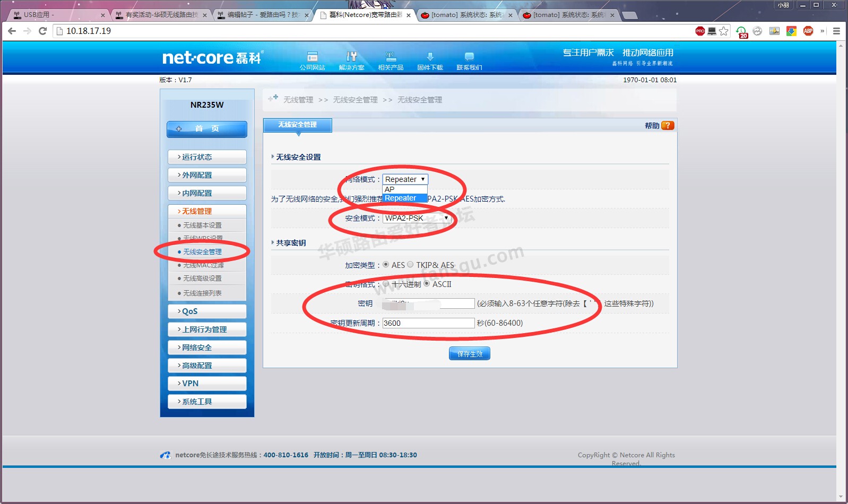Click the browser forward arrow
The height and width of the screenshot is (504, 848).
[x=27, y=31]
